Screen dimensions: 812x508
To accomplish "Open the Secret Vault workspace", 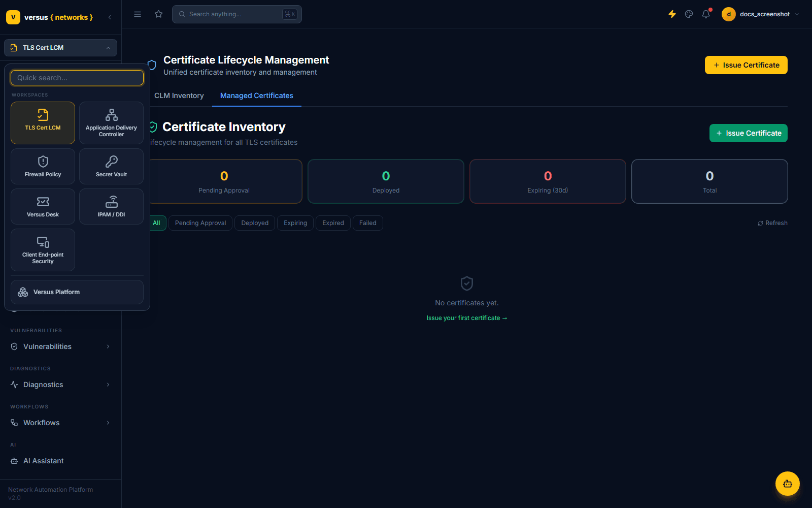I will pyautogui.click(x=111, y=166).
